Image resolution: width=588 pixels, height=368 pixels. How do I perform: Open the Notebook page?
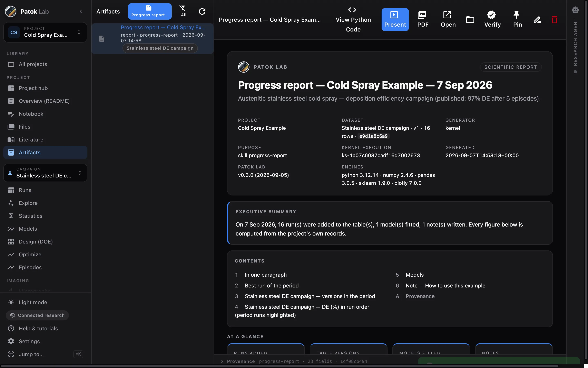coord(45,114)
